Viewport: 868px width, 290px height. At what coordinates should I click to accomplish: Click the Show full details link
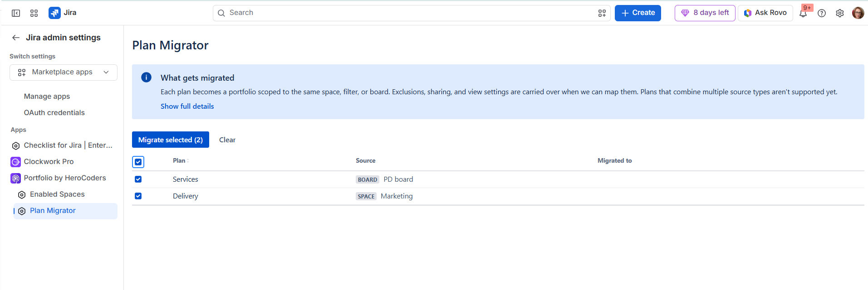click(187, 106)
